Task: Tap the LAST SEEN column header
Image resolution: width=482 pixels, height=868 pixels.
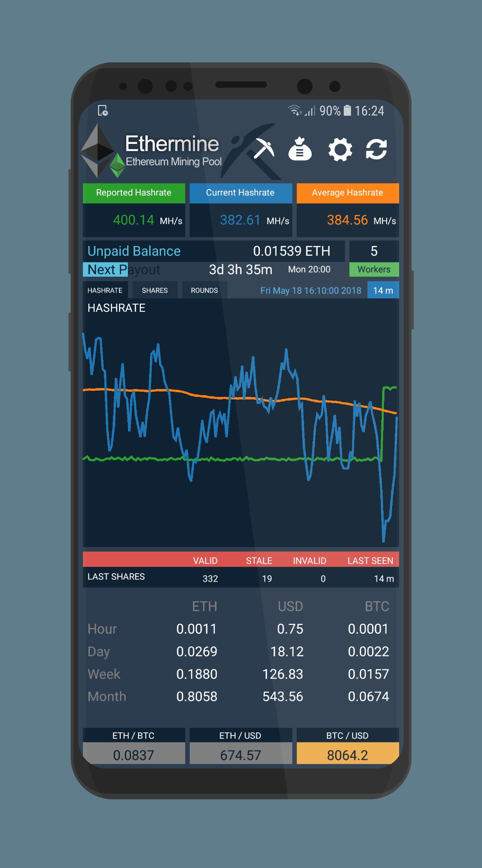Action: [370, 561]
